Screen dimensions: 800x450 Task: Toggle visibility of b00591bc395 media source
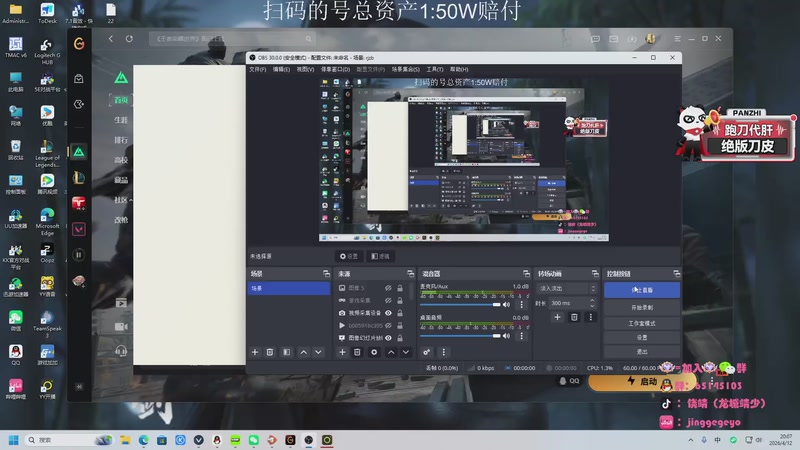tap(388, 326)
